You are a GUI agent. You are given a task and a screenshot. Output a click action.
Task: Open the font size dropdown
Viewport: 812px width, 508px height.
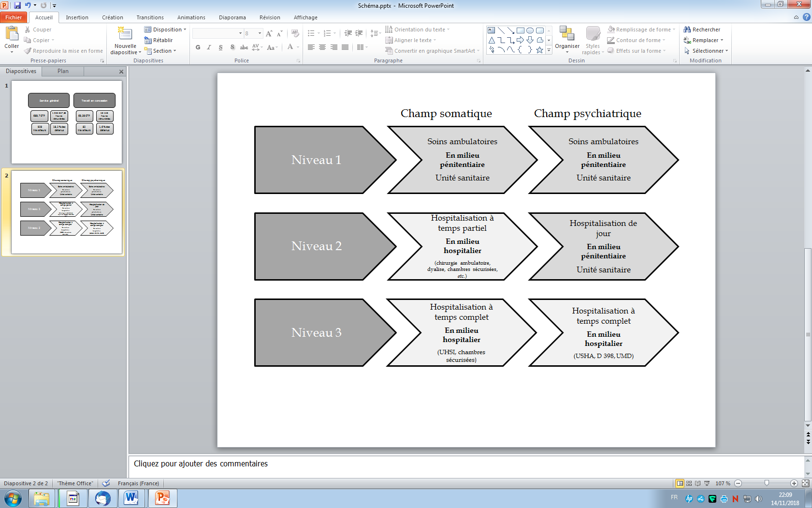point(260,33)
